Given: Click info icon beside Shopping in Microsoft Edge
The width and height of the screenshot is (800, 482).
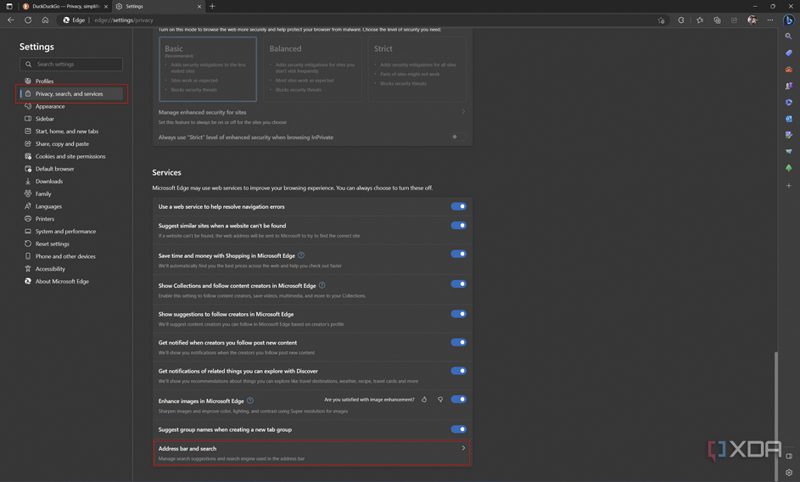Looking at the screenshot, I should pos(301,255).
